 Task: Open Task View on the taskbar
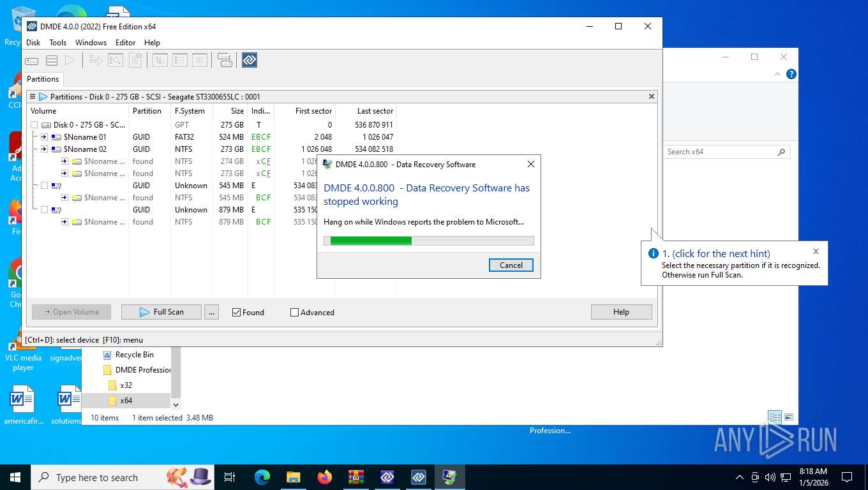pyautogui.click(x=230, y=477)
